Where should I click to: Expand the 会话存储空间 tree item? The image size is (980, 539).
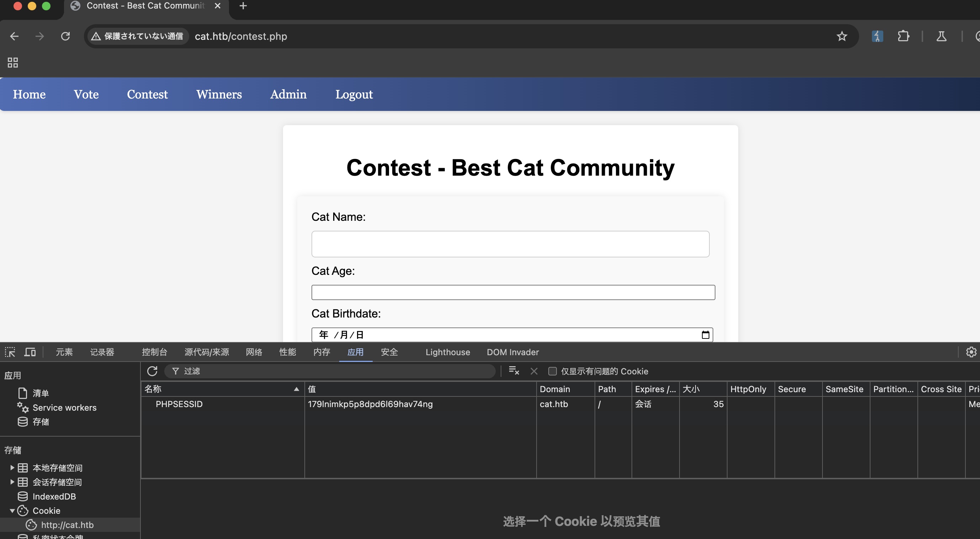(12, 482)
